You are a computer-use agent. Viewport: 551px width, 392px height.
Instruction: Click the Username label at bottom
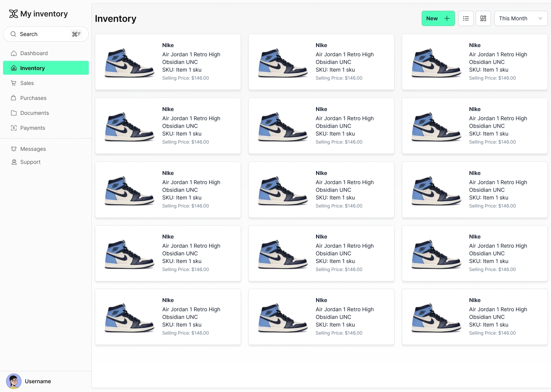click(x=38, y=381)
